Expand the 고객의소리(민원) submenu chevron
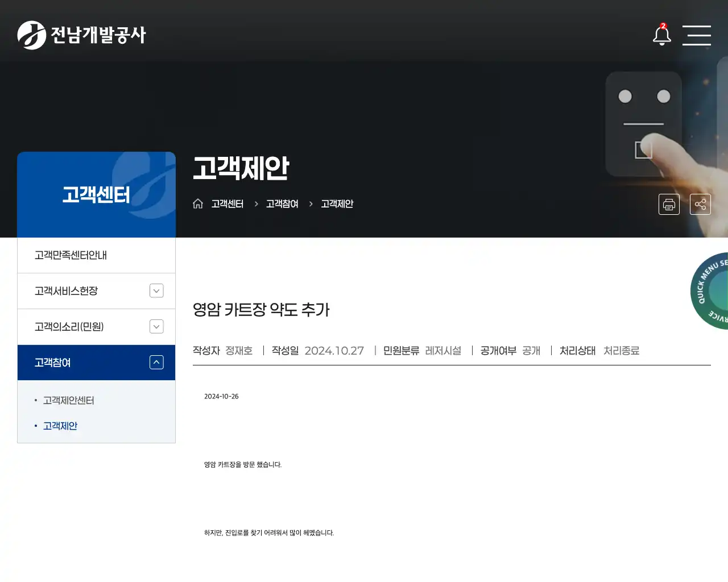The image size is (728, 582). 156,326
